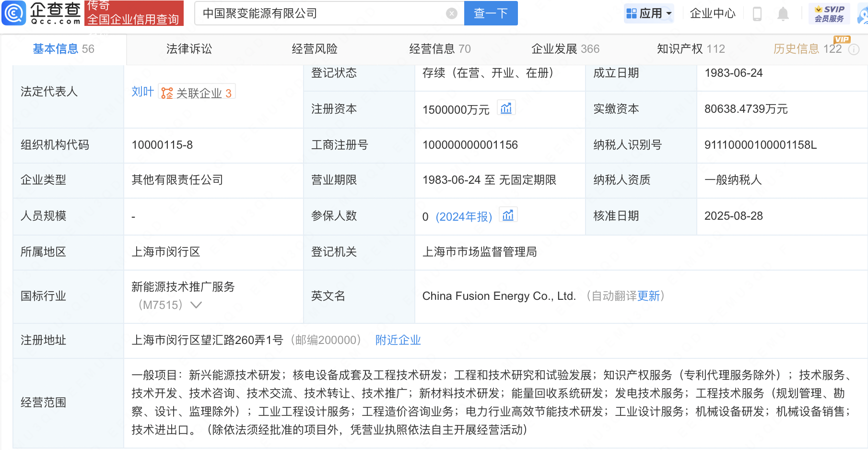
Task: Switch to the 经营风险 tab
Action: [x=315, y=49]
